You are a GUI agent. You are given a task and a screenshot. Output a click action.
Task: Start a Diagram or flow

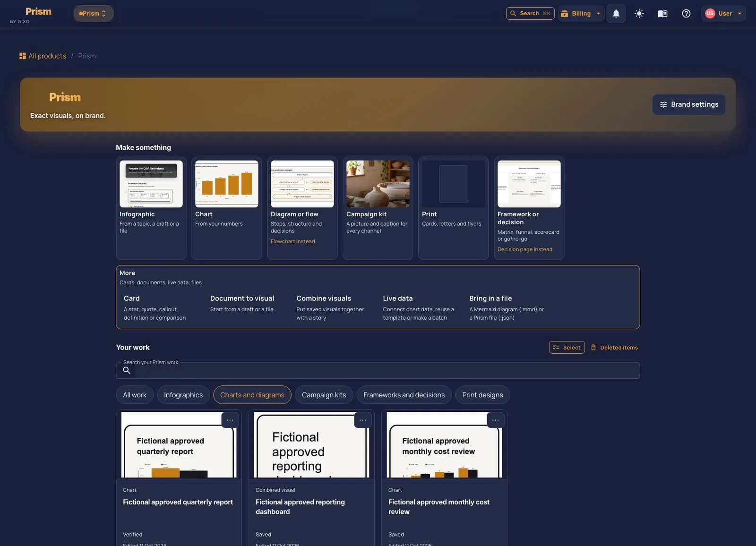(x=302, y=208)
